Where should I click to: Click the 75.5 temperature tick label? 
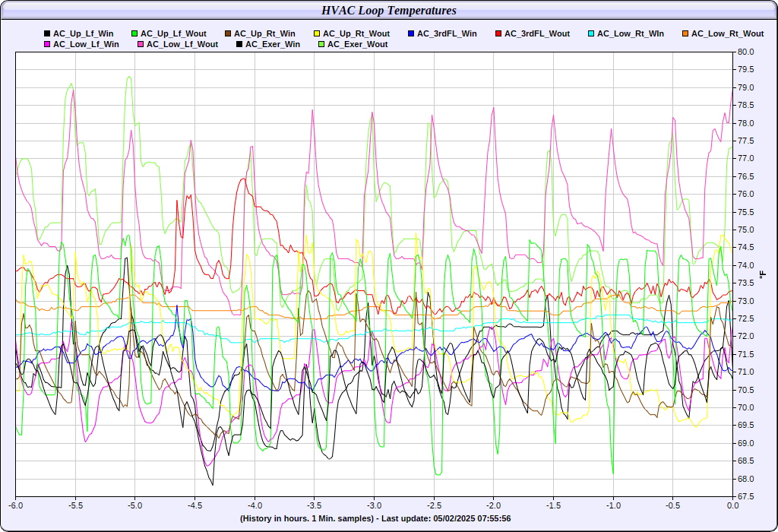tap(746, 212)
